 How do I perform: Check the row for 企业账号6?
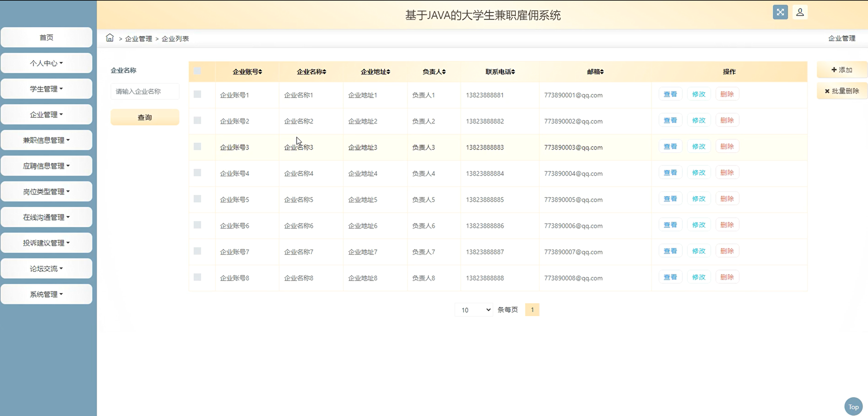click(197, 225)
